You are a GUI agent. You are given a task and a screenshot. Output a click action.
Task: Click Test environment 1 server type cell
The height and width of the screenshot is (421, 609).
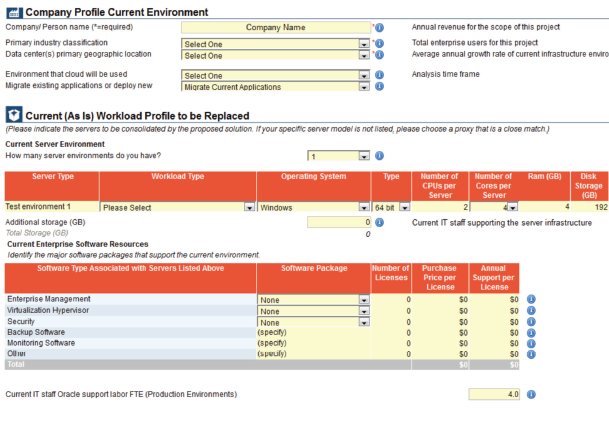click(x=52, y=207)
